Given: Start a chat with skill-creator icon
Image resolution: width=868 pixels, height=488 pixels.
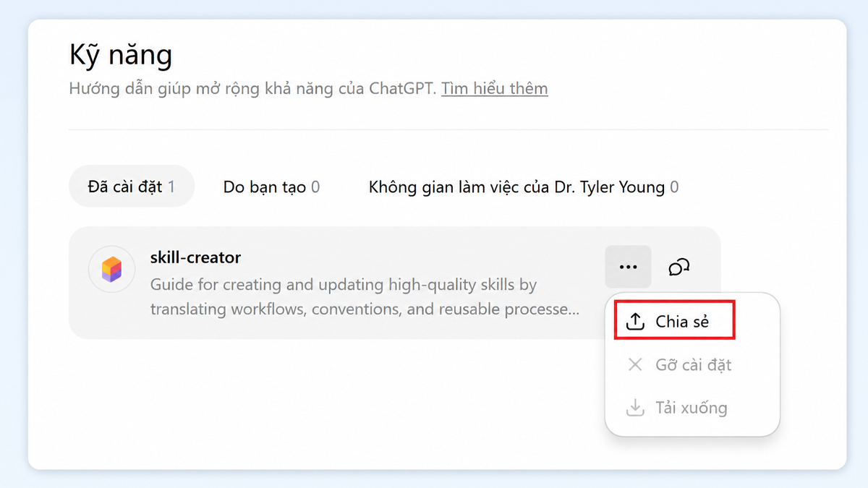Looking at the screenshot, I should click(678, 267).
